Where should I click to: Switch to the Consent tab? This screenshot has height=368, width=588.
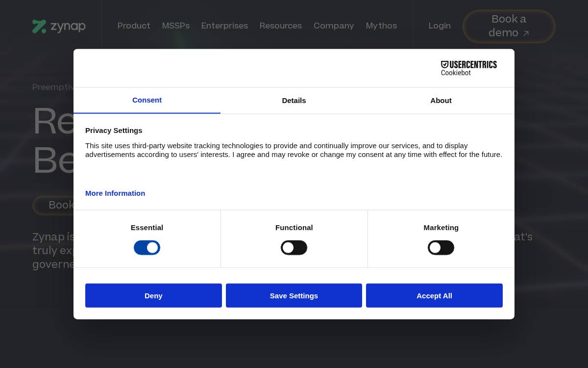[x=147, y=101]
